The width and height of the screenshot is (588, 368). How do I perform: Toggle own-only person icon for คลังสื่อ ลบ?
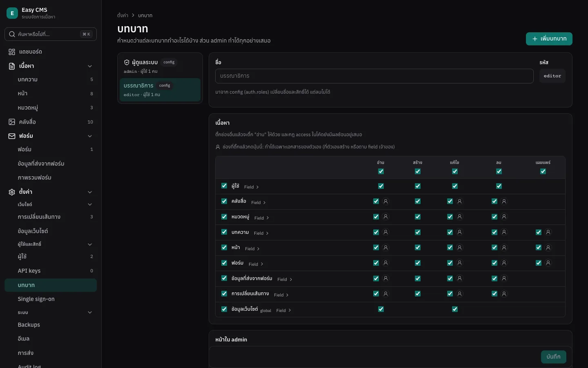[x=504, y=201]
